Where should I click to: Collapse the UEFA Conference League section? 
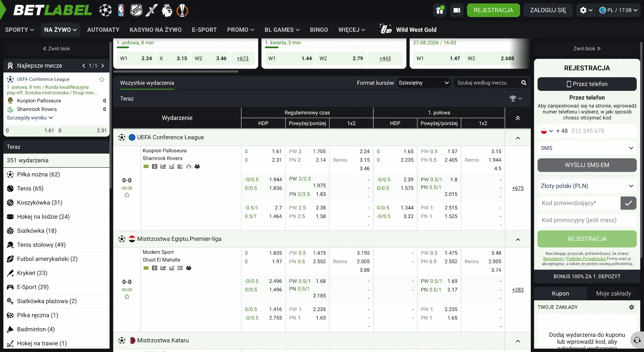click(518, 138)
